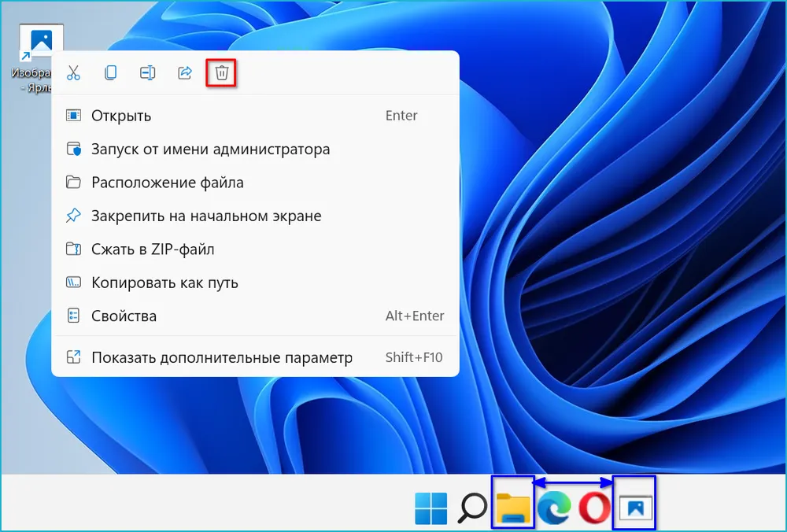Screen dimensions: 787x532
Task: Choose 'Запуск от имени администратора'
Action: [x=210, y=149]
